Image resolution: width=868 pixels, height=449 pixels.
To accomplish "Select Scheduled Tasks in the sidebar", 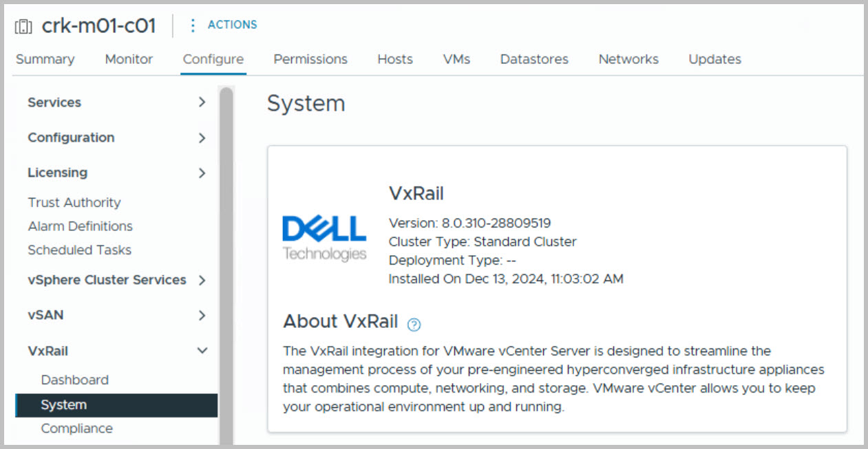I will (x=79, y=250).
